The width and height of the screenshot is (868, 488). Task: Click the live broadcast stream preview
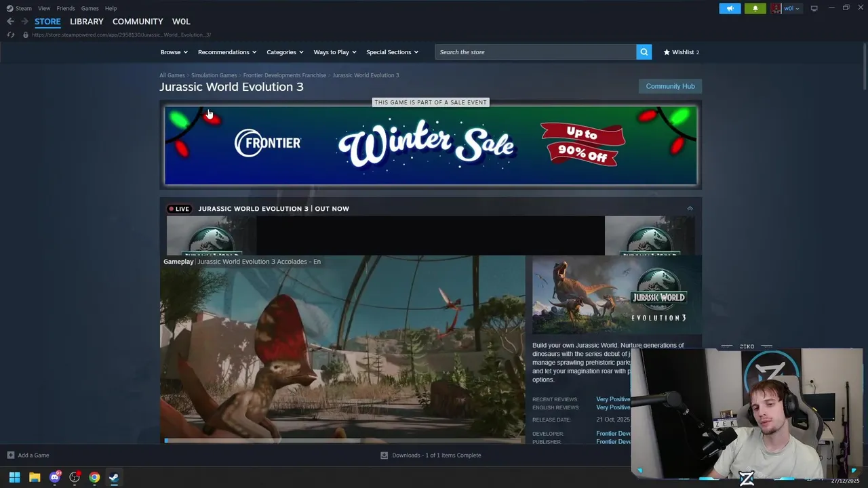pyautogui.click(x=431, y=236)
